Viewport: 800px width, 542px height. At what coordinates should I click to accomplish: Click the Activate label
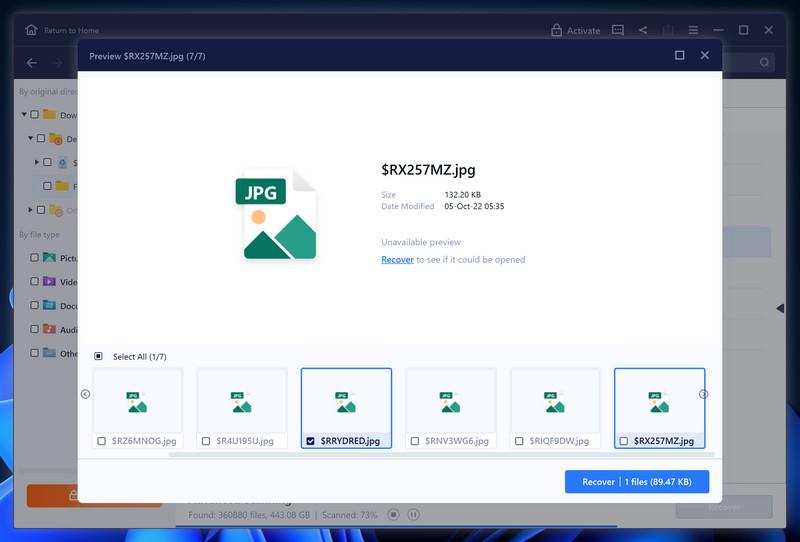point(583,31)
